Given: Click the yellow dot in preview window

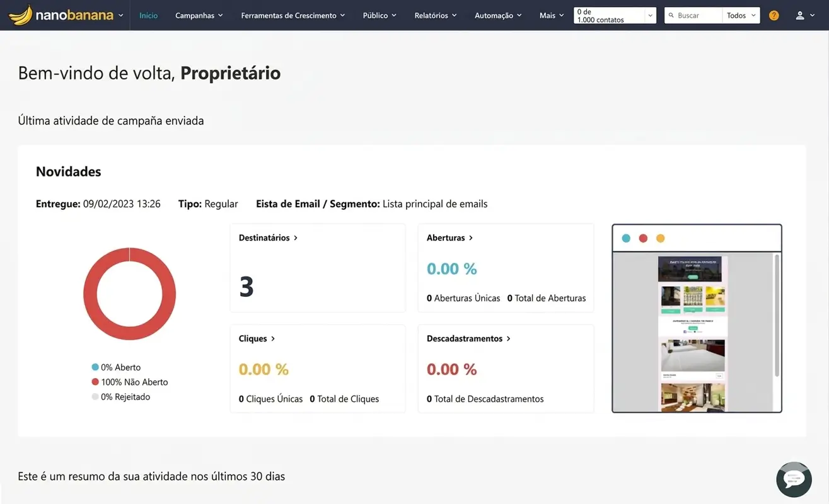Looking at the screenshot, I should (661, 238).
